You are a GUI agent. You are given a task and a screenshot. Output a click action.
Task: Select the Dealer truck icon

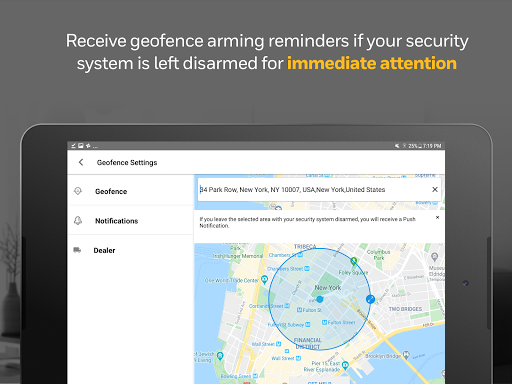[x=77, y=250]
